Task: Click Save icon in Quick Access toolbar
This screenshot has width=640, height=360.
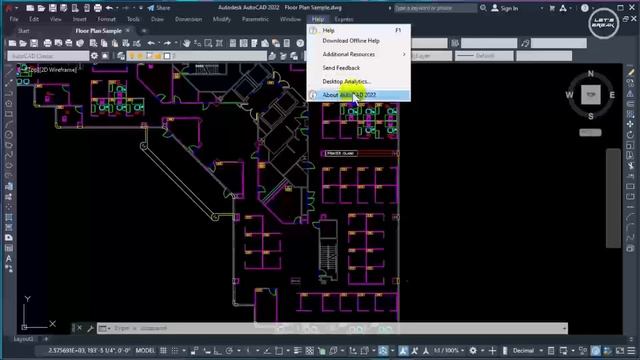Action: [x=53, y=8]
